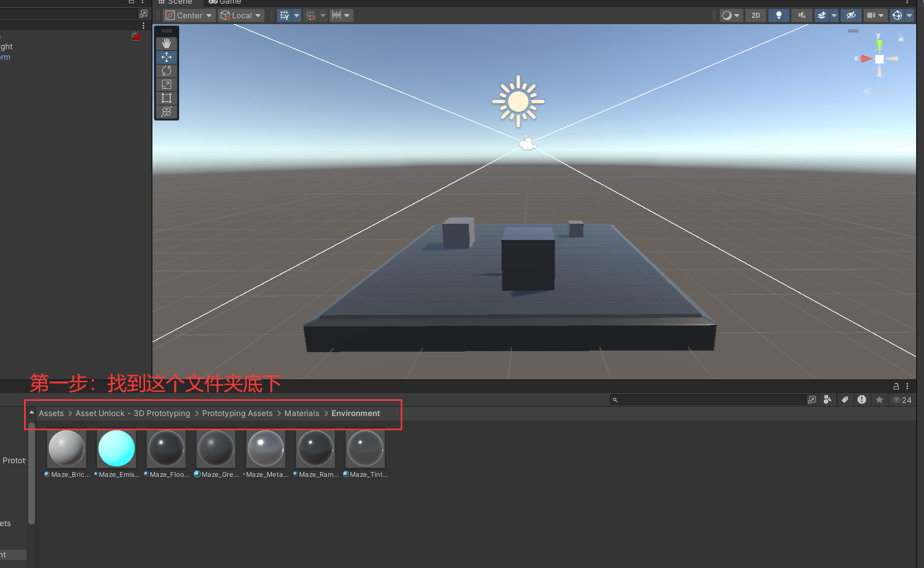Select the cyan Maze_Emis material swatch
This screenshot has width=924, height=568.
[x=116, y=449]
